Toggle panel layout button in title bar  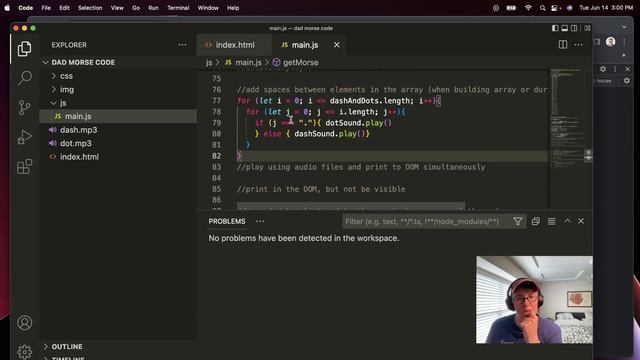[x=564, y=28]
